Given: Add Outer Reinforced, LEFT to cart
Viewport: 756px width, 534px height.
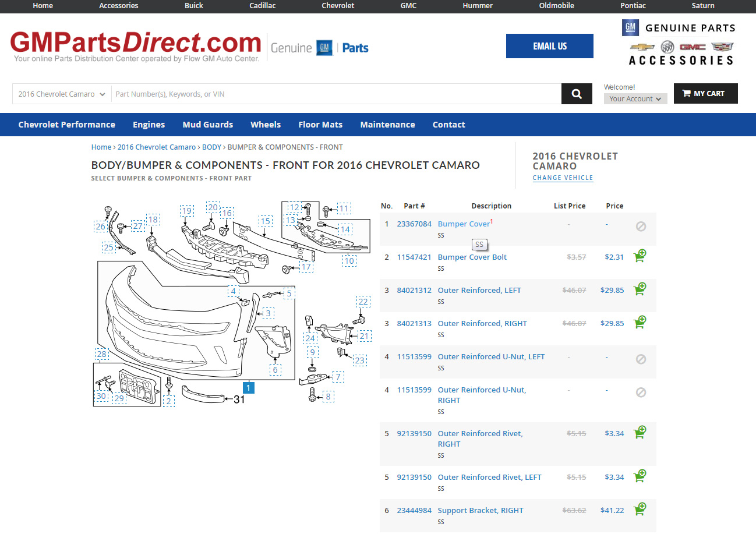Looking at the screenshot, I should point(640,289).
